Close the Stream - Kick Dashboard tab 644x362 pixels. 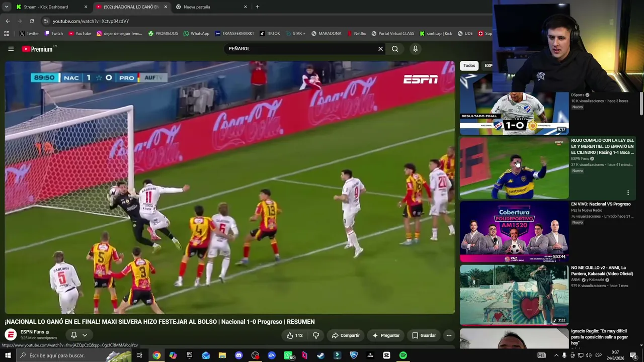point(86,7)
